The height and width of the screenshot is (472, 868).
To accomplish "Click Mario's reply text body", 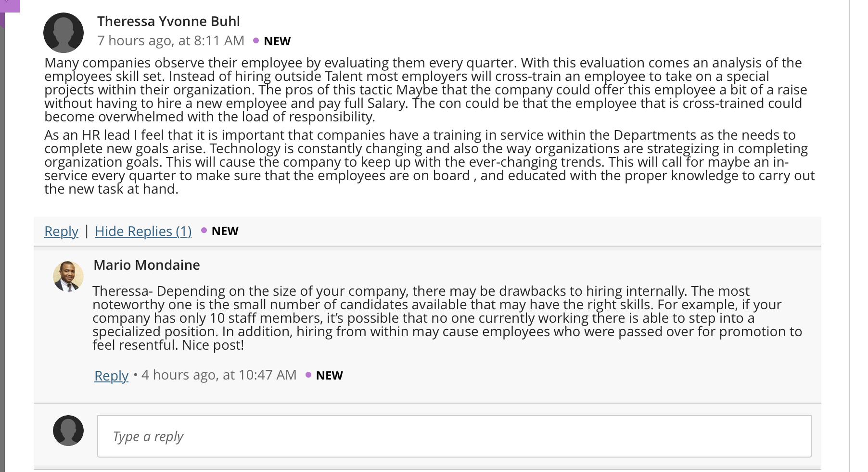I will click(447, 318).
